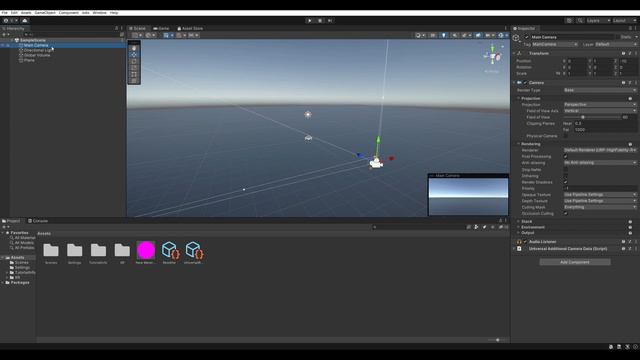The height and width of the screenshot is (360, 640).
Task: Open the Scenes folder in Assets grid
Action: click(x=51, y=250)
